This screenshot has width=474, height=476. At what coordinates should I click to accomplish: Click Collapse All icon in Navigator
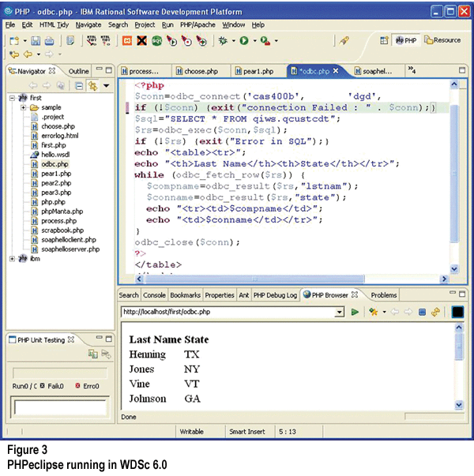[x=79, y=86]
